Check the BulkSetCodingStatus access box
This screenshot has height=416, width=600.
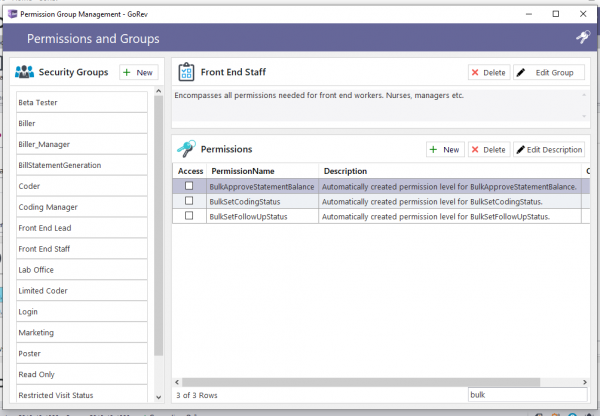(189, 201)
